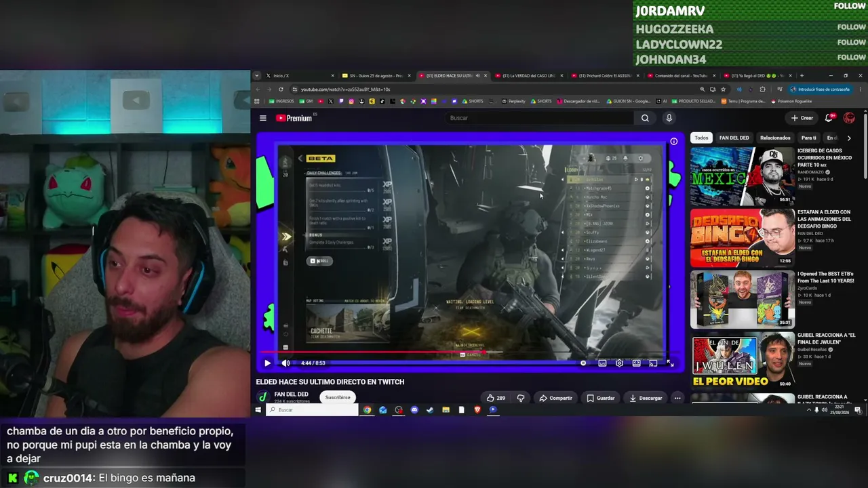Mute the video with the speaker icon
Screen dimensions: 868x488
tap(285, 363)
